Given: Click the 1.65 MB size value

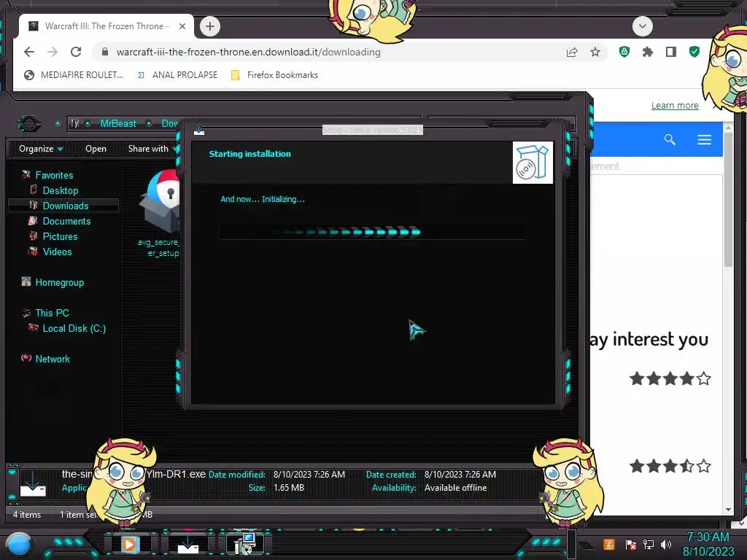Looking at the screenshot, I should click(289, 488).
